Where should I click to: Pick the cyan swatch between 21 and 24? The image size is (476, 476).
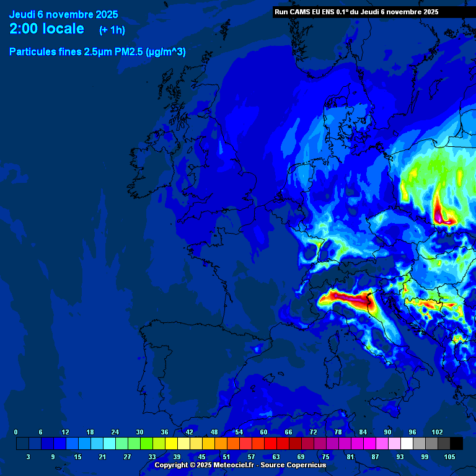[x=109, y=443]
